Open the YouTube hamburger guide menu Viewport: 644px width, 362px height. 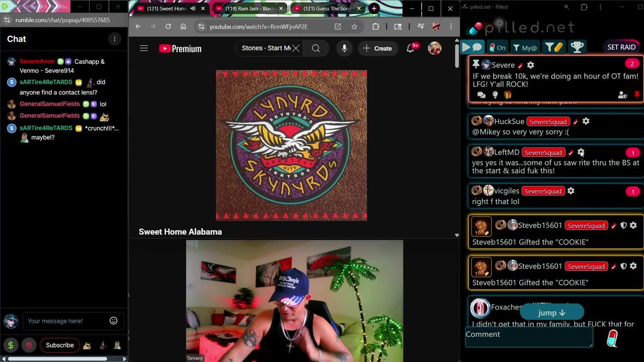pos(144,48)
